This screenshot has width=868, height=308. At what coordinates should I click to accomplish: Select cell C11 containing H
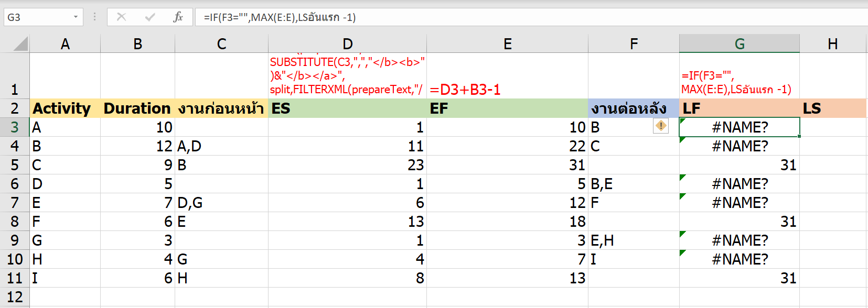pyautogui.click(x=221, y=278)
